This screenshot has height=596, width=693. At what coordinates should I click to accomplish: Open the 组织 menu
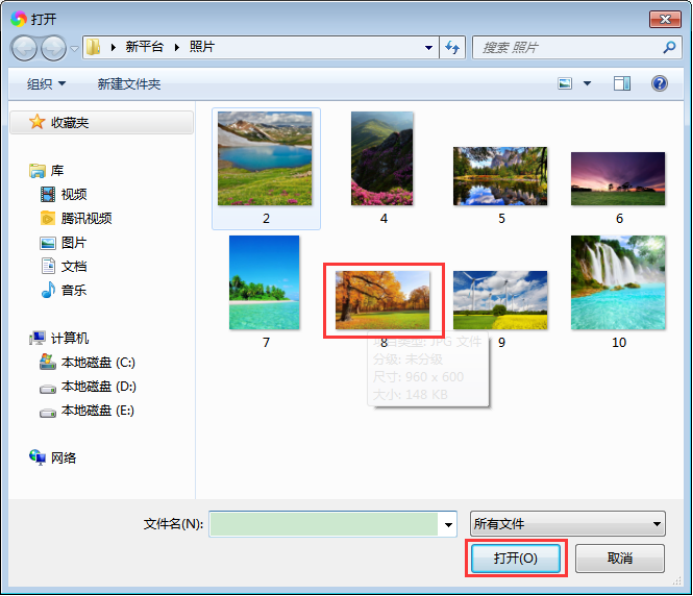click(46, 84)
